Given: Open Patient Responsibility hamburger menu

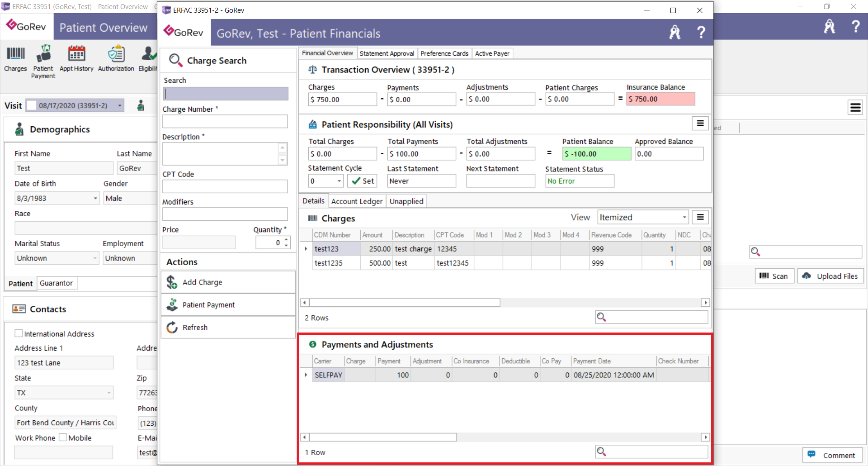Looking at the screenshot, I should [700, 123].
